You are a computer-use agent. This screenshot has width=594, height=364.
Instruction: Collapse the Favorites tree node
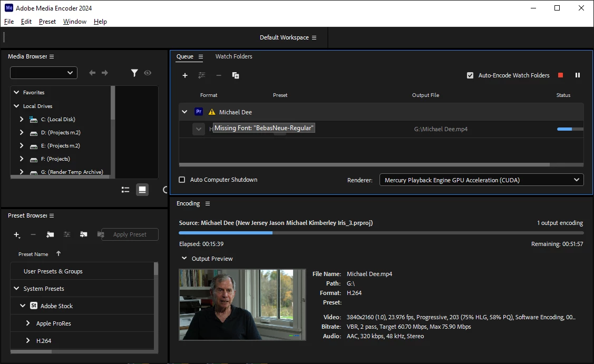pos(16,92)
